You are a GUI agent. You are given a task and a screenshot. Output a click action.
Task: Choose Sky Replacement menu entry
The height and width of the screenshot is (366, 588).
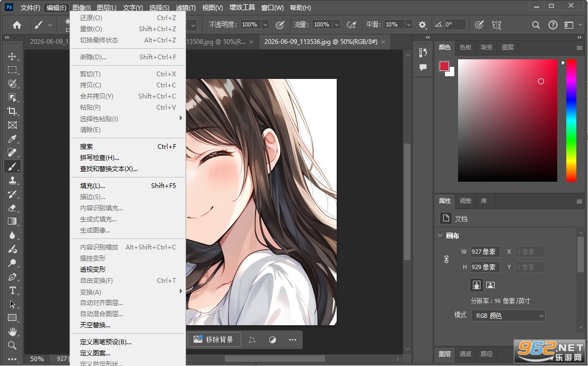tap(127, 325)
